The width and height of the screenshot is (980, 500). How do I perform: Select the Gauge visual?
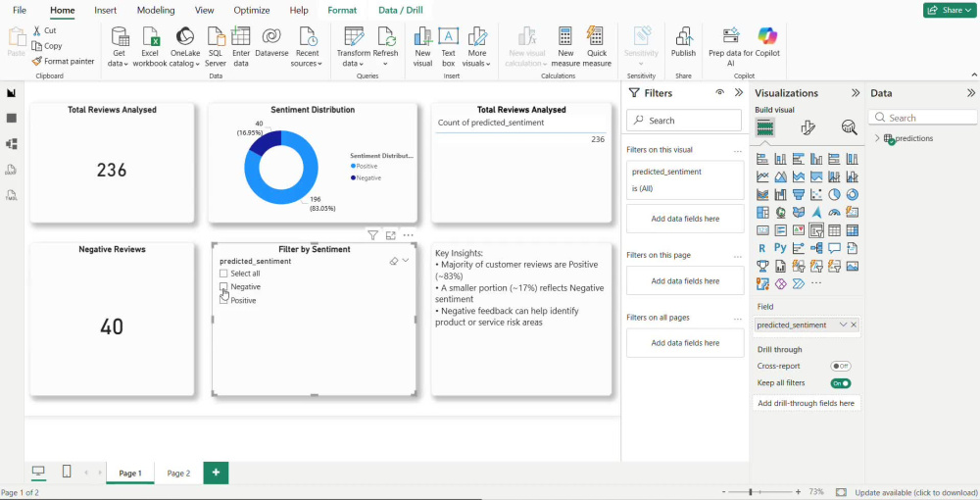point(834,213)
